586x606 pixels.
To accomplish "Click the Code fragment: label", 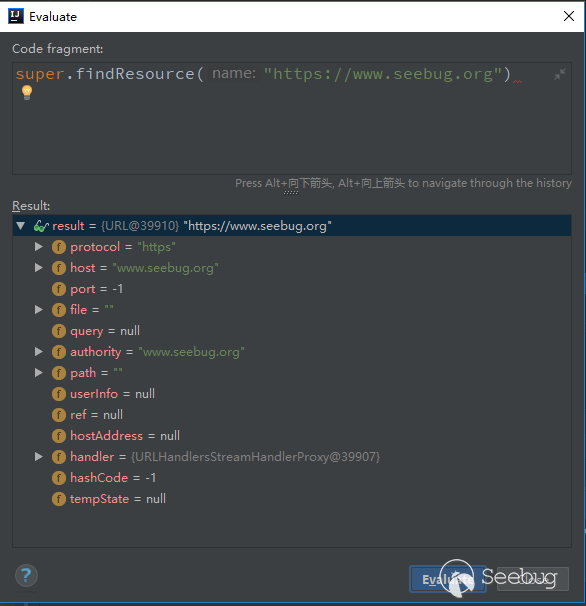I will point(58,49).
